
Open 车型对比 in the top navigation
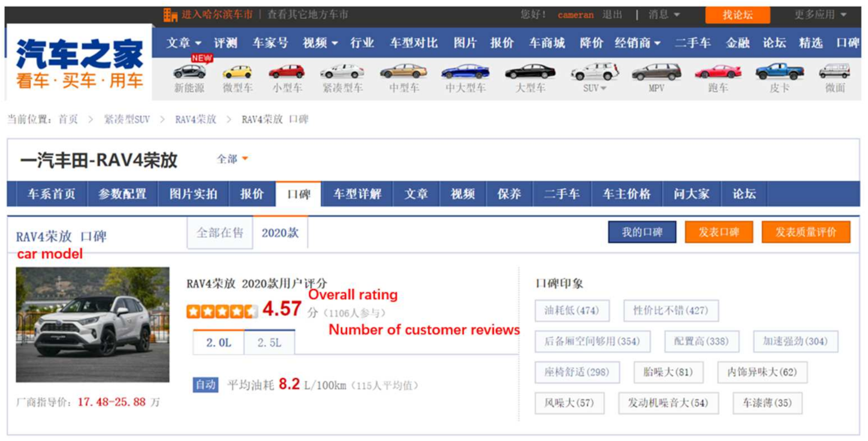pos(414,43)
